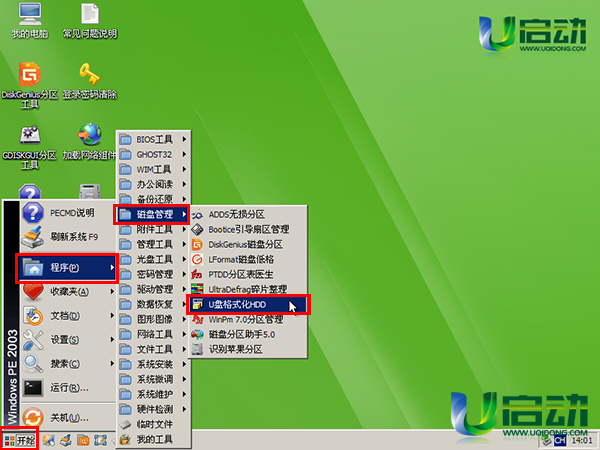Screen dimensions: 600x450
Task: Expand the 备份还原 submenu arrow
Action: (184, 199)
